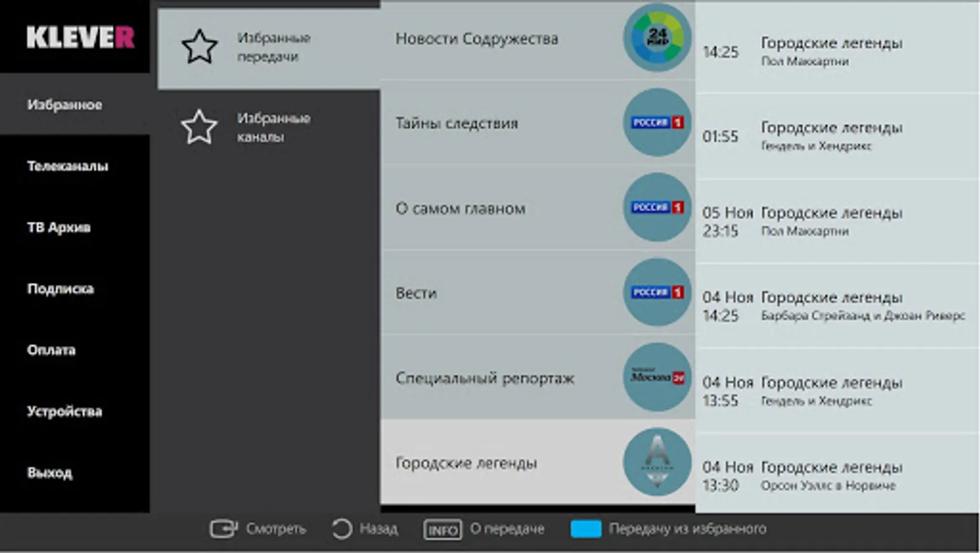Click Выход to exit
Screen dimensions: 980x553
(74, 473)
